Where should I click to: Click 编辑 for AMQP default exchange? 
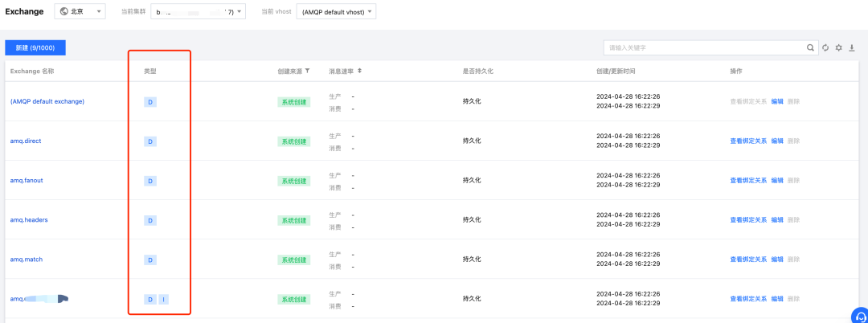[777, 102]
